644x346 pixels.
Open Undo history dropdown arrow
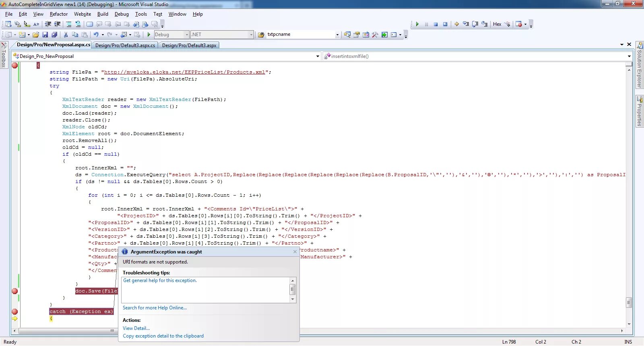[x=103, y=35]
